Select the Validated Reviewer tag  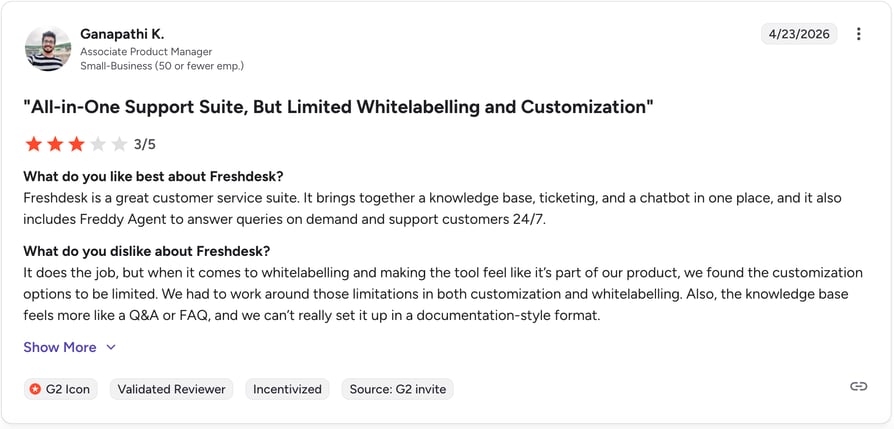coord(172,389)
